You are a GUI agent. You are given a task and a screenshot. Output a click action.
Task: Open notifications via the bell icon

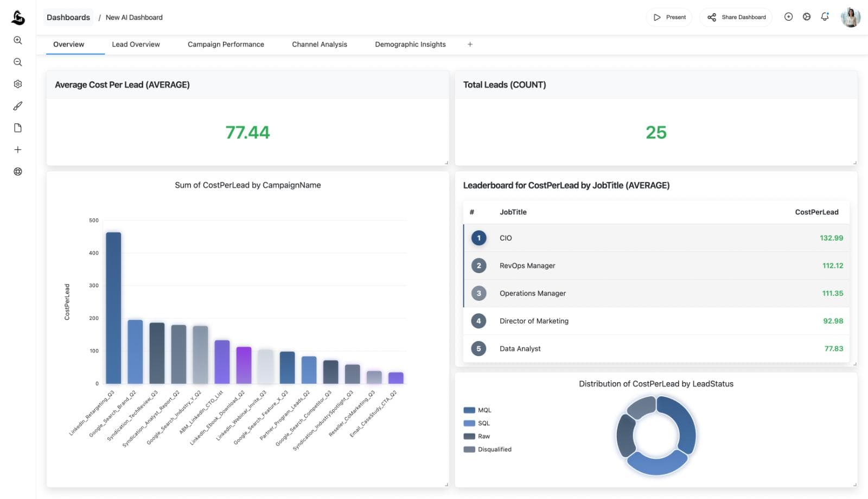825,17
